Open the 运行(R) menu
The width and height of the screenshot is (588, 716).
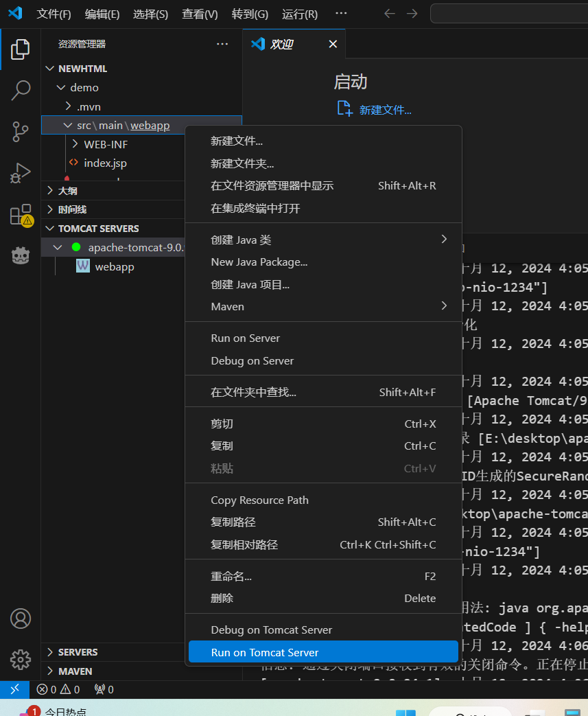[x=299, y=14]
